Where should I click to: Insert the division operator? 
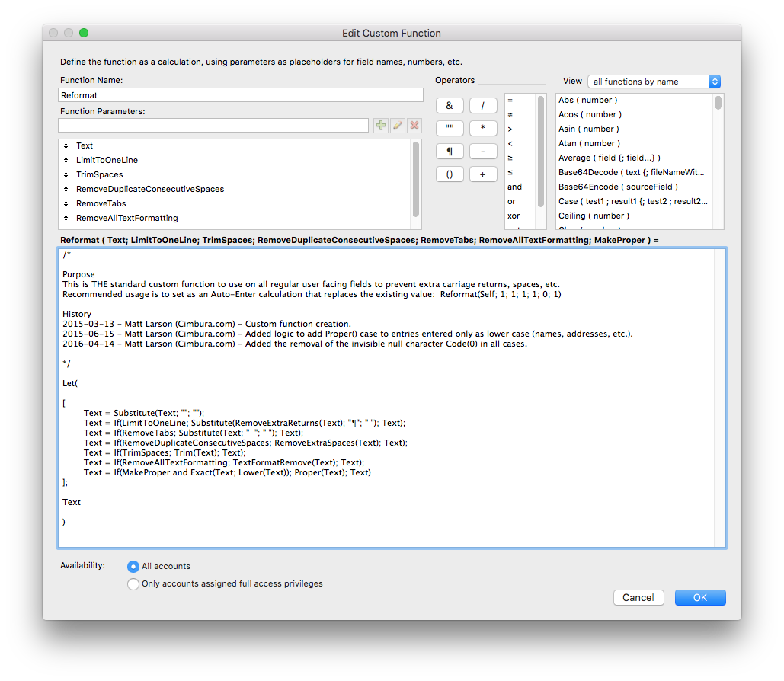coord(483,105)
